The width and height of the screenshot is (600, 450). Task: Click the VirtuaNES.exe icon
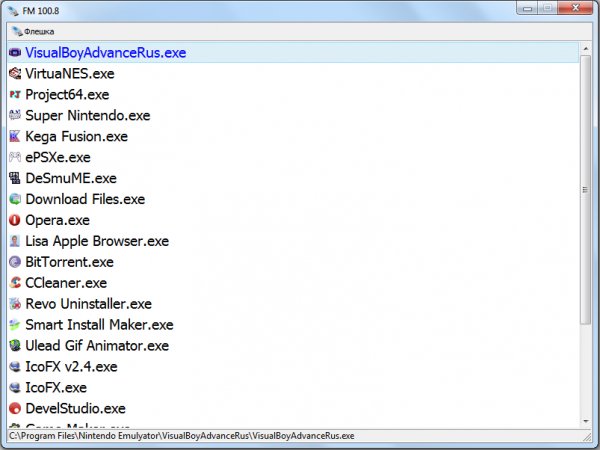coord(15,73)
